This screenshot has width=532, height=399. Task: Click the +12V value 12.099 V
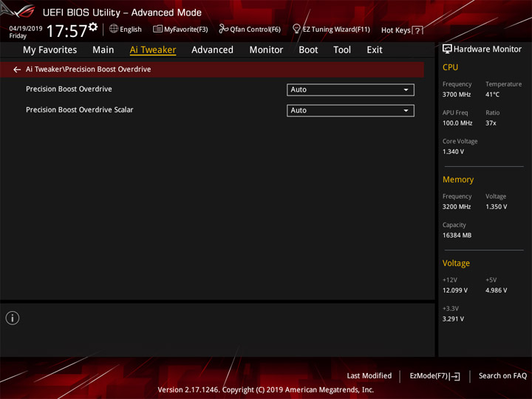pyautogui.click(x=454, y=290)
